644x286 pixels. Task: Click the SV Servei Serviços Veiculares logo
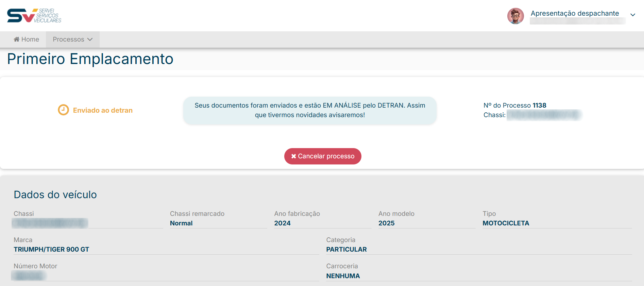click(34, 16)
